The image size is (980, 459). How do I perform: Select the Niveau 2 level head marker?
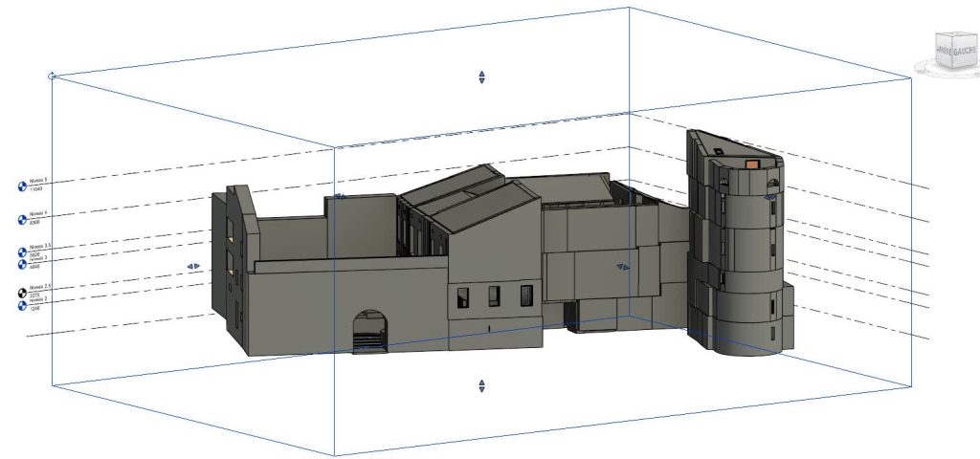pos(23,305)
